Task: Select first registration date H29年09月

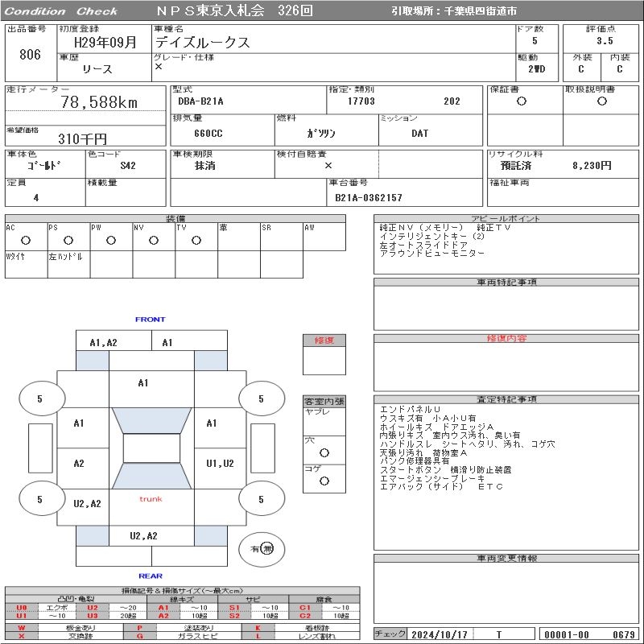Action: (105, 43)
